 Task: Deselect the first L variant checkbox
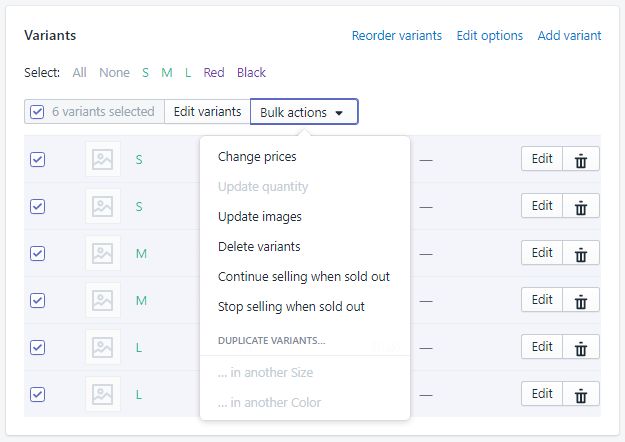pyautogui.click(x=37, y=348)
